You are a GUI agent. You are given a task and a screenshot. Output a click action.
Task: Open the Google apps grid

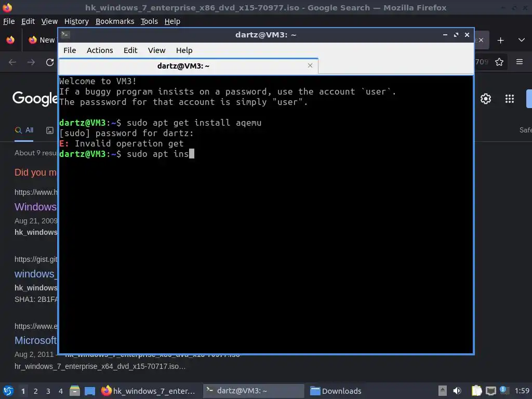[510, 99]
